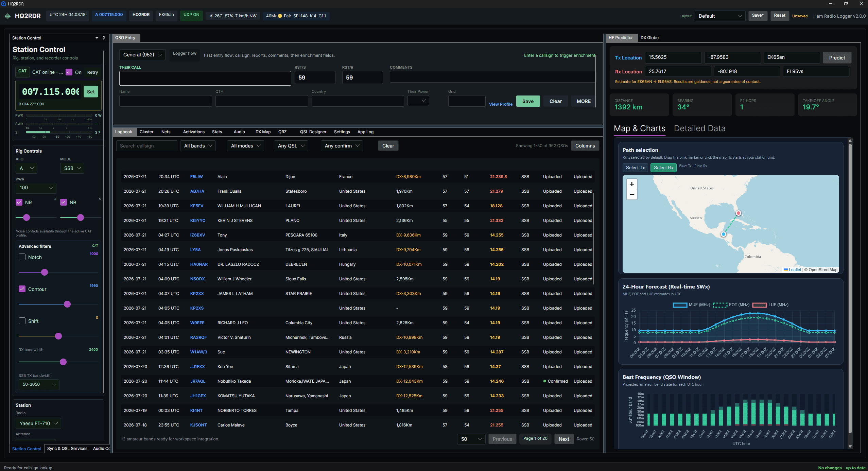Open the View Profile link
The image size is (868, 471).
point(501,104)
